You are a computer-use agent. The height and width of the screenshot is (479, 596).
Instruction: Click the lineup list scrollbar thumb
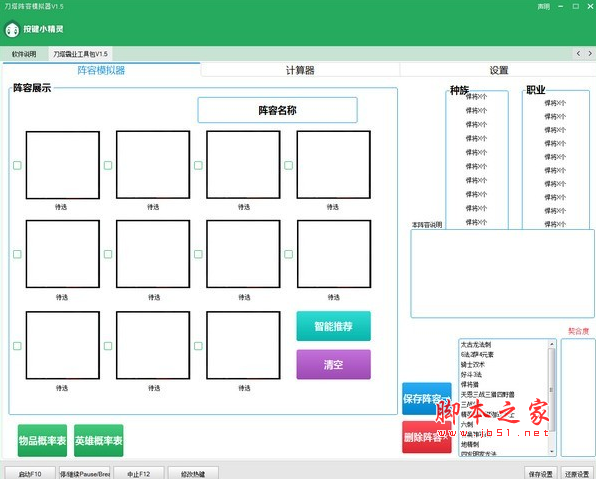point(552,390)
